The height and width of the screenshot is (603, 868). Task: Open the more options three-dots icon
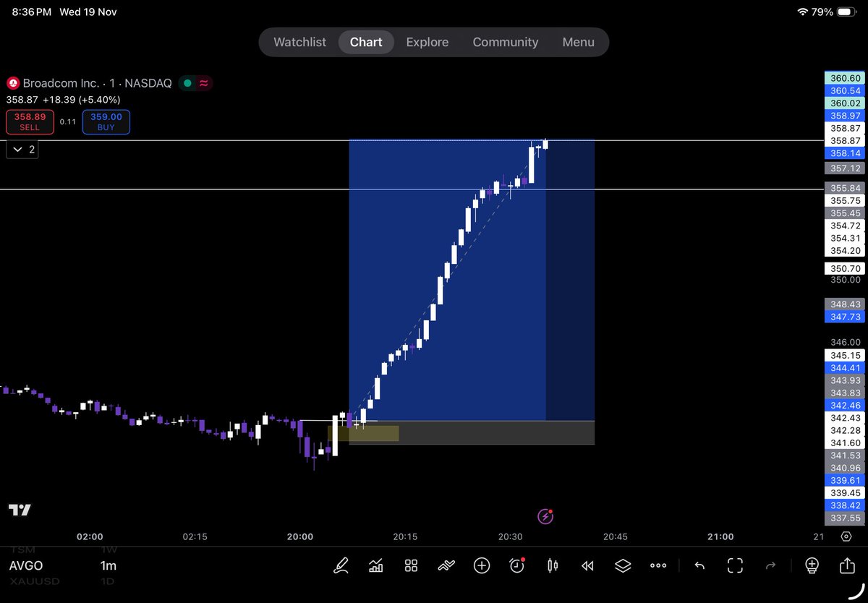coord(658,565)
